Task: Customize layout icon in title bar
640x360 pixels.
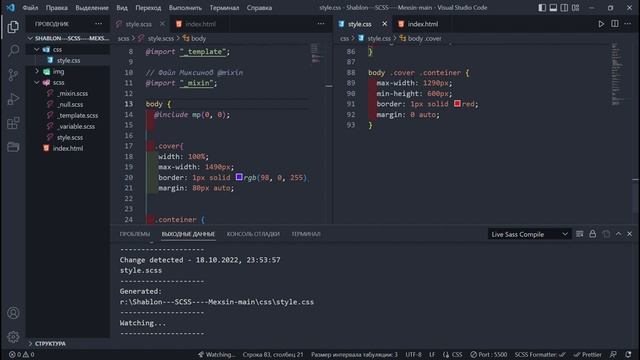Action: coord(576,8)
